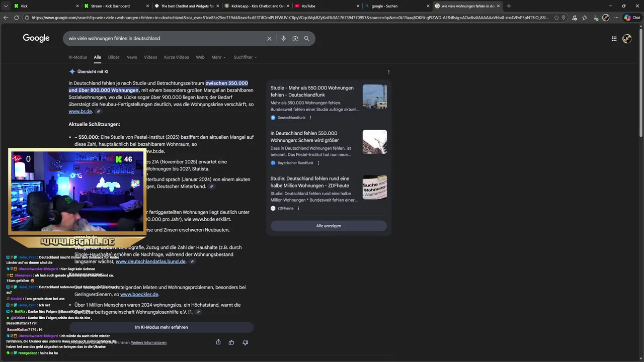Expand the Suchfilter dropdown

[x=245, y=57]
